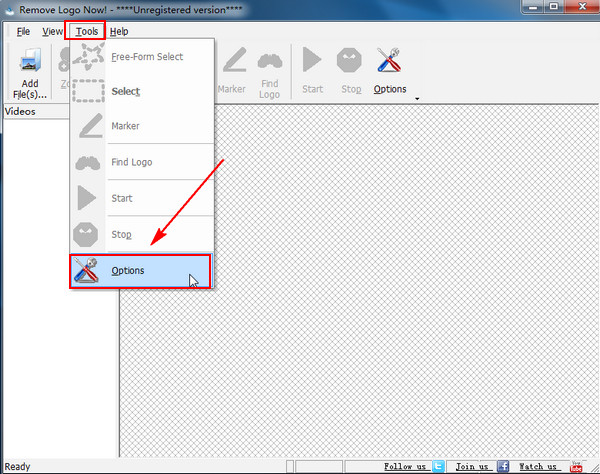Click the Ready status text
The height and width of the screenshot is (474, 600).
17,467
